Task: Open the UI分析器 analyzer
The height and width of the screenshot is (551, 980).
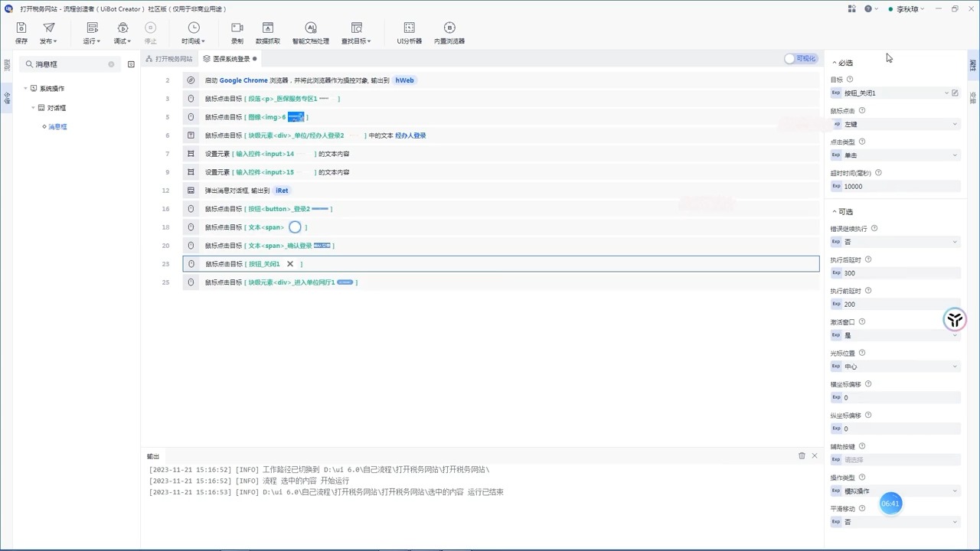Action: pyautogui.click(x=410, y=28)
